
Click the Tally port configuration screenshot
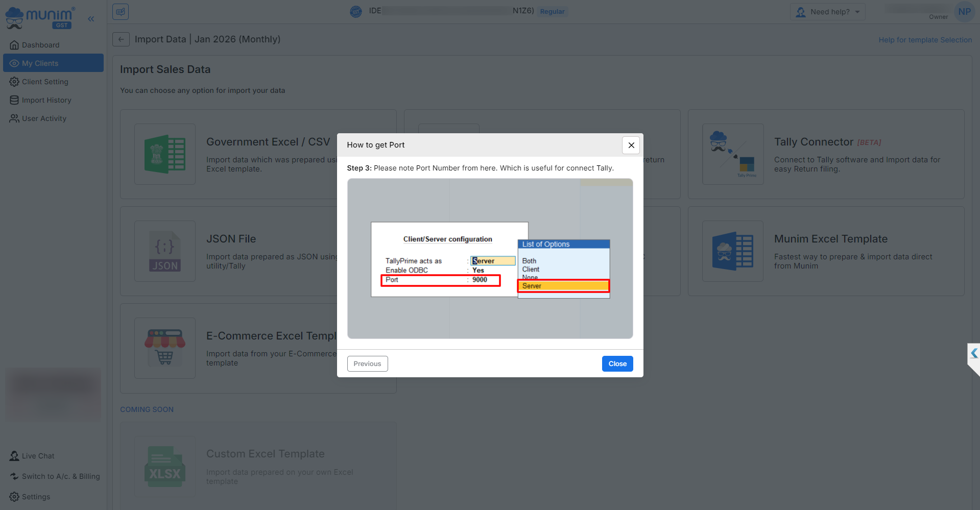pyautogui.click(x=490, y=258)
